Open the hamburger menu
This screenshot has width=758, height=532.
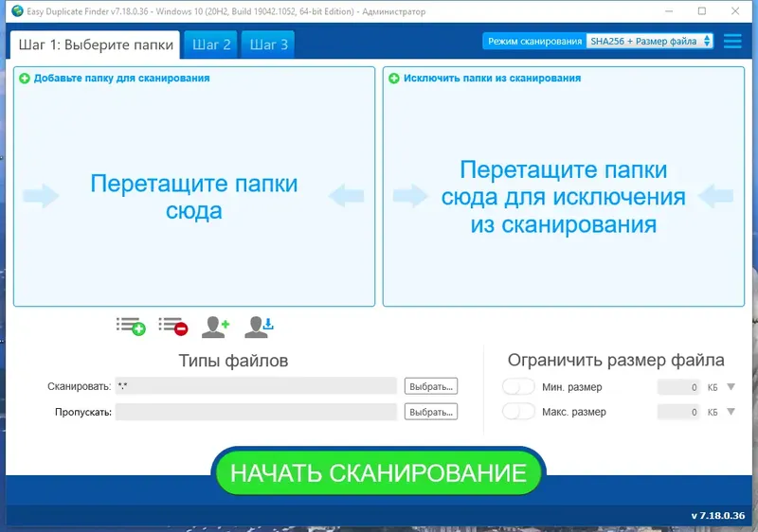[732, 41]
